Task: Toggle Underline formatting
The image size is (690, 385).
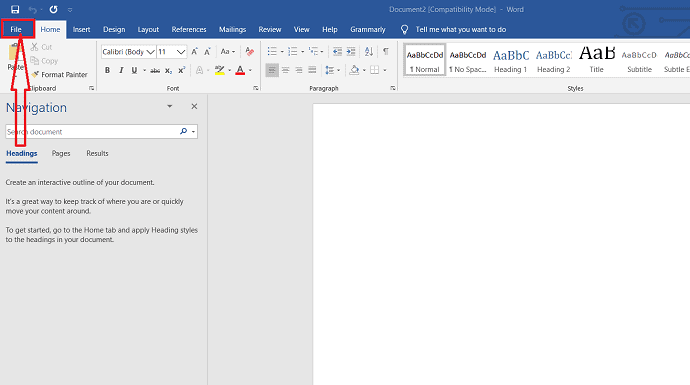Action: point(134,70)
